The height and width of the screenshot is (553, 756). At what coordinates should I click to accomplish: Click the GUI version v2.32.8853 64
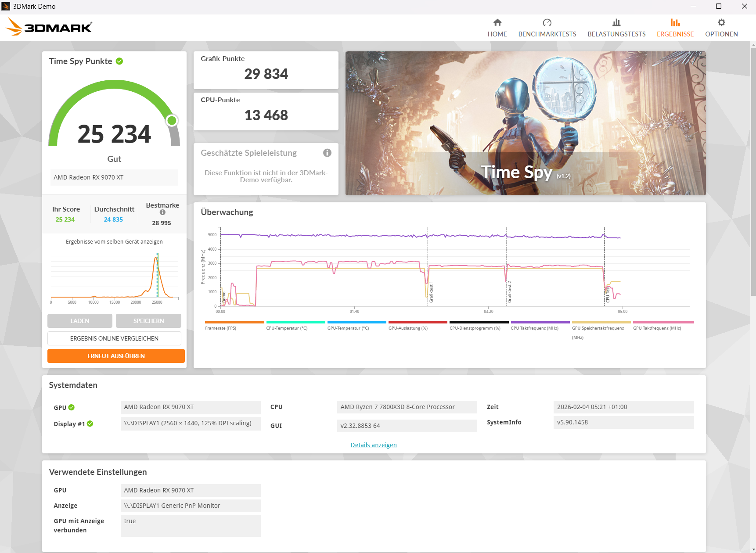click(407, 426)
